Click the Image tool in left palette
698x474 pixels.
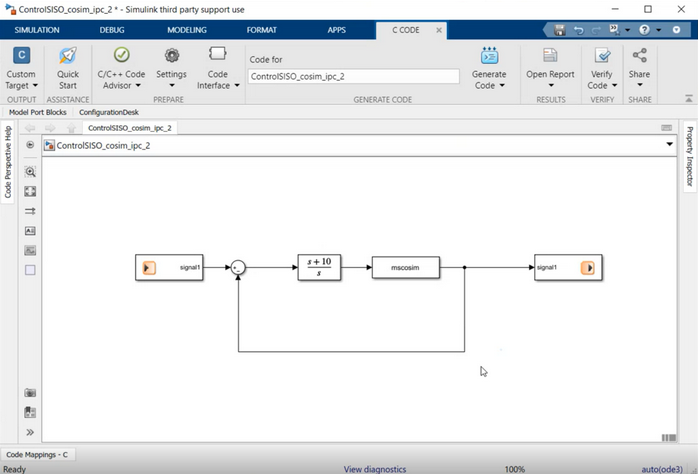(x=30, y=250)
